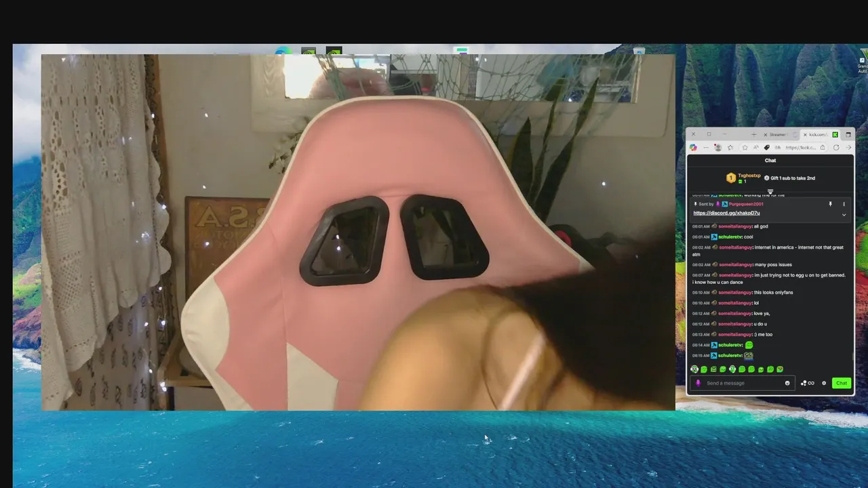Open Purgequeen2001's profile name
The width and height of the screenshot is (868, 488).
coord(746,204)
